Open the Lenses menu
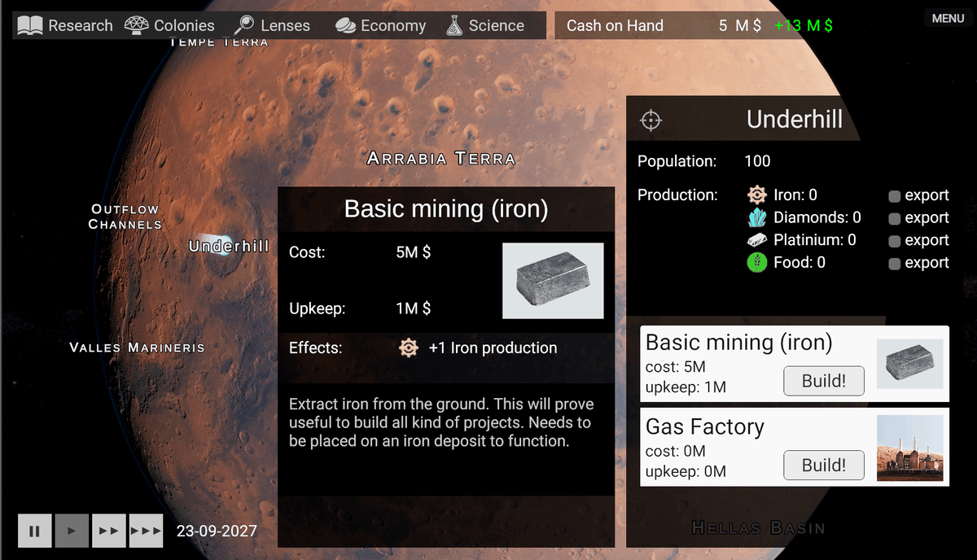977x560 pixels. [x=271, y=25]
